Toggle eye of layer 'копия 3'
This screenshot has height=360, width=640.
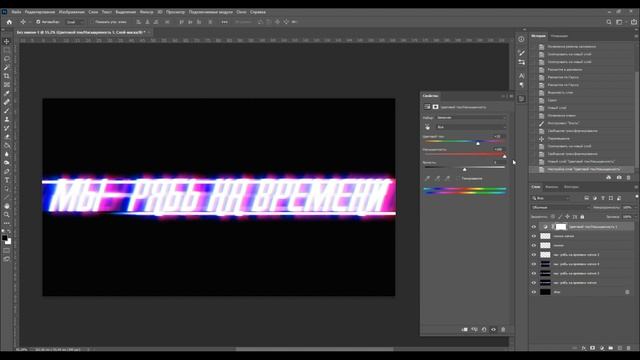pos(533,273)
